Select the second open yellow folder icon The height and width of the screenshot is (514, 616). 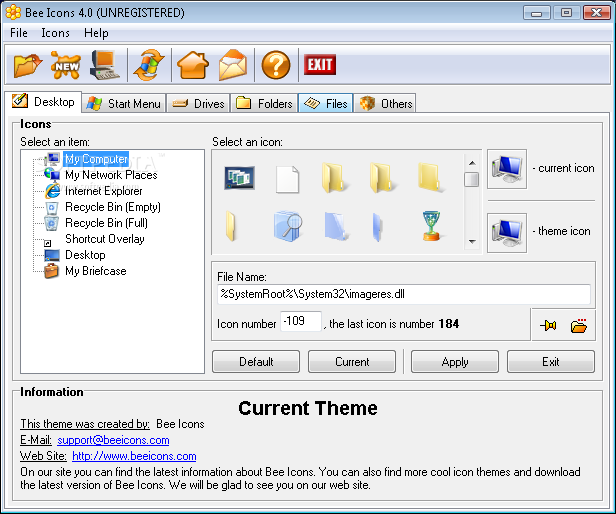(x=382, y=178)
